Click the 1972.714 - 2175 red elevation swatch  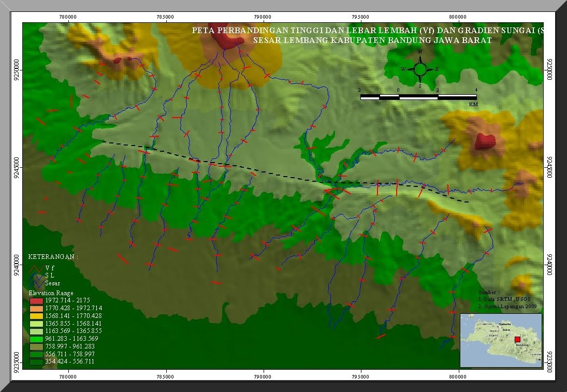coord(36,301)
